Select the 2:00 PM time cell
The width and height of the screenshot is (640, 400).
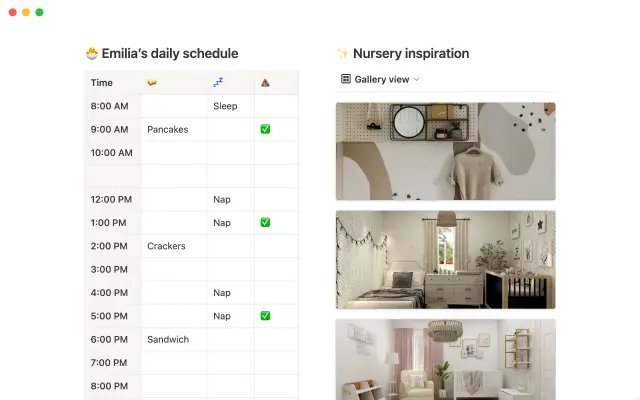[x=113, y=246]
